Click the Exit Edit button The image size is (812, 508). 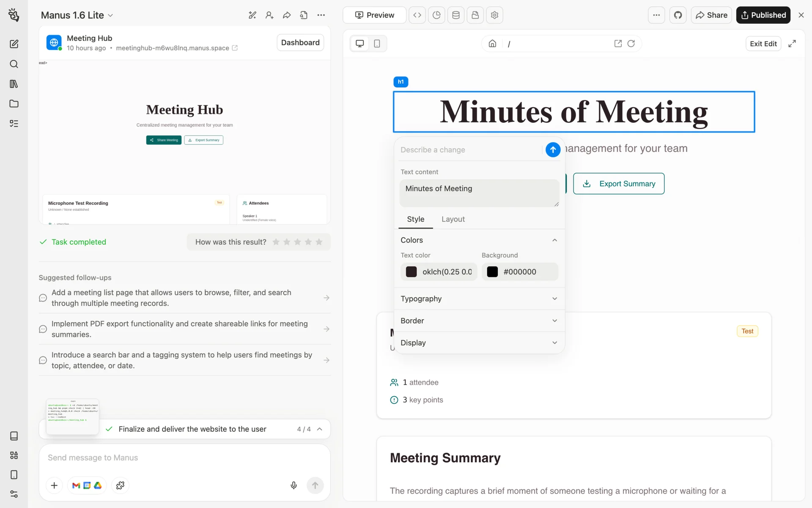[763, 44]
